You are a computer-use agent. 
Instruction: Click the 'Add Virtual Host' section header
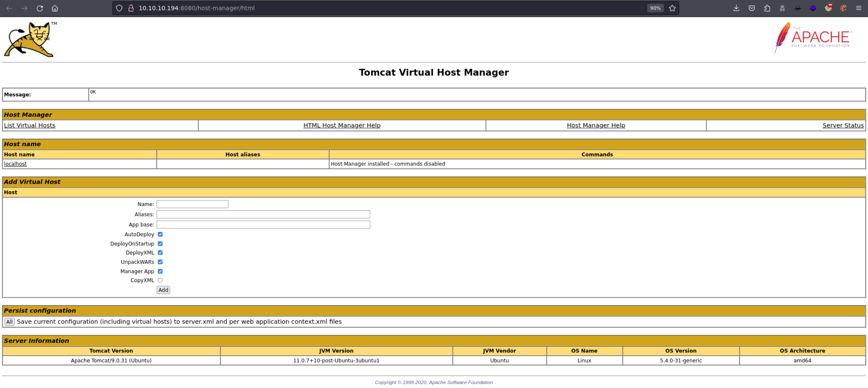click(434, 182)
